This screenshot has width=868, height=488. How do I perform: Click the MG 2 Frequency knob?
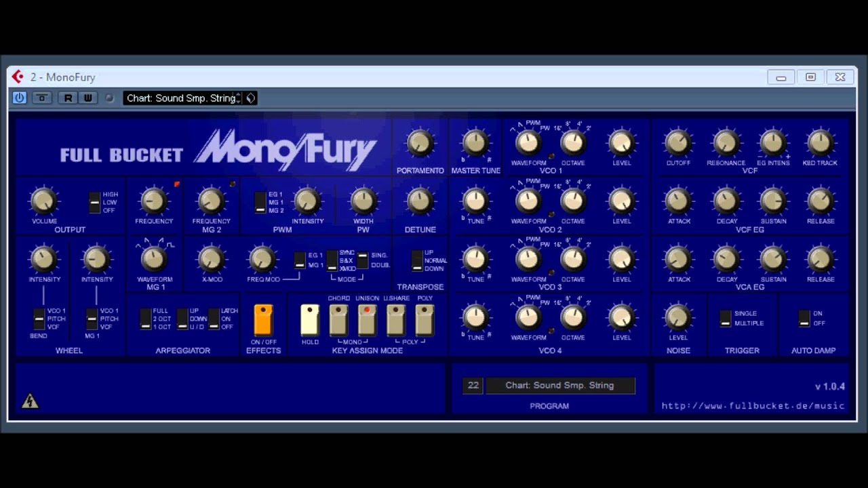tap(211, 201)
